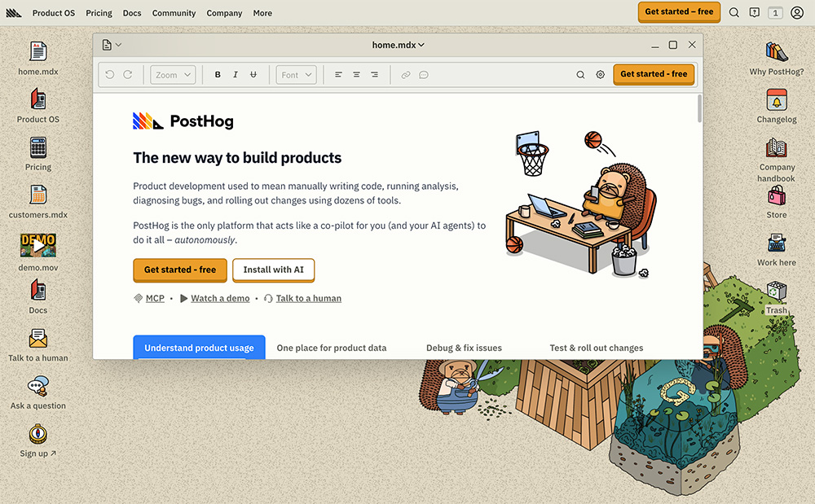Click the Install with AI button

point(273,270)
